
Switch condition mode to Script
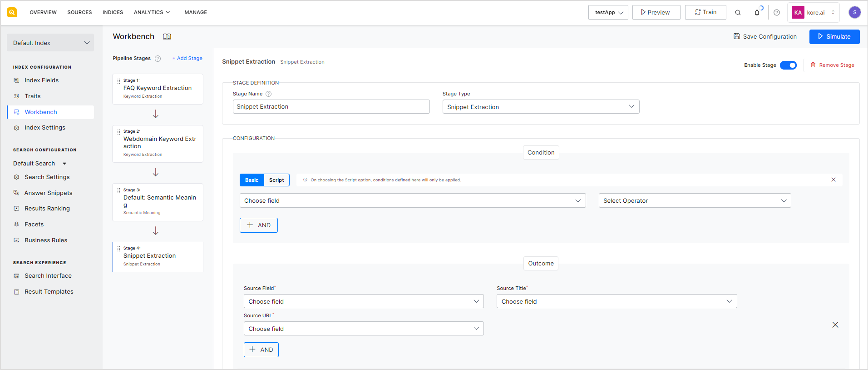pos(276,180)
